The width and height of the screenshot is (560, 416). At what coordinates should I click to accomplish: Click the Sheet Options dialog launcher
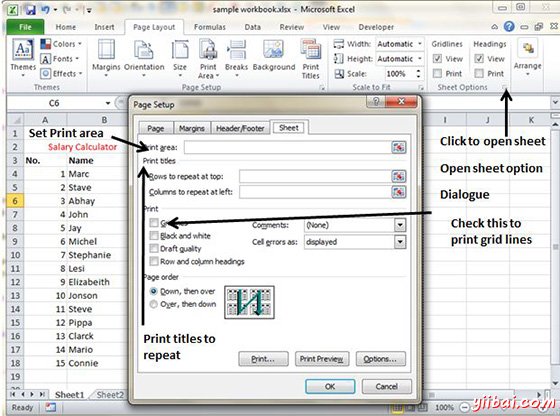pyautogui.click(x=504, y=87)
